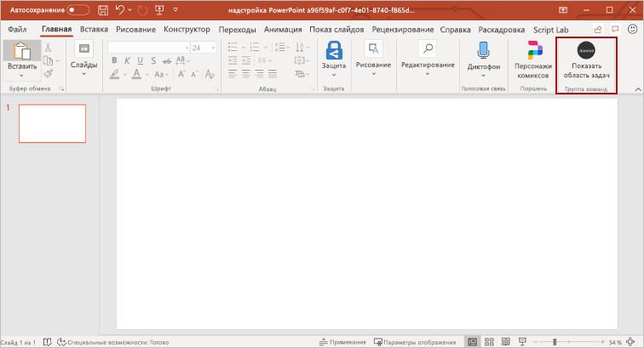Open the Редактирование search button
Viewport: 644px width, 348px height.
[428, 58]
